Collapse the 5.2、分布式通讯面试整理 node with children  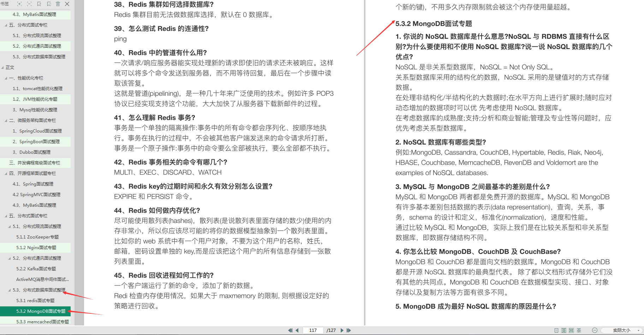(10, 258)
